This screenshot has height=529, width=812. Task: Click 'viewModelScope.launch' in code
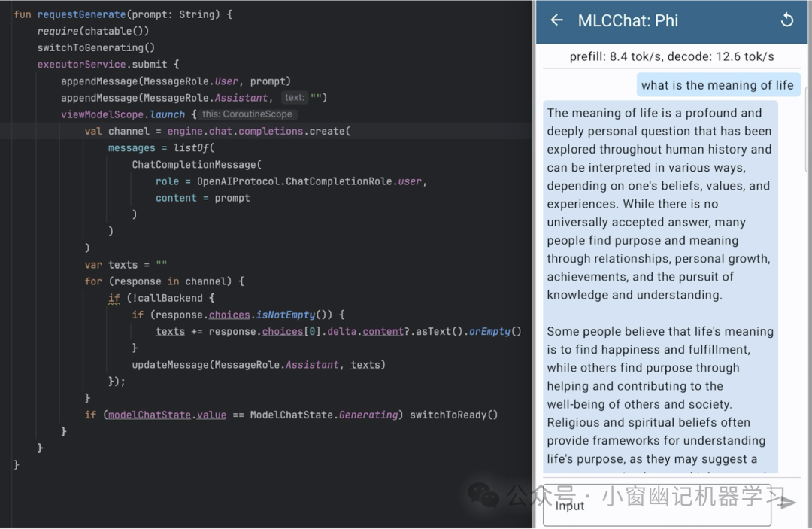pos(123,114)
